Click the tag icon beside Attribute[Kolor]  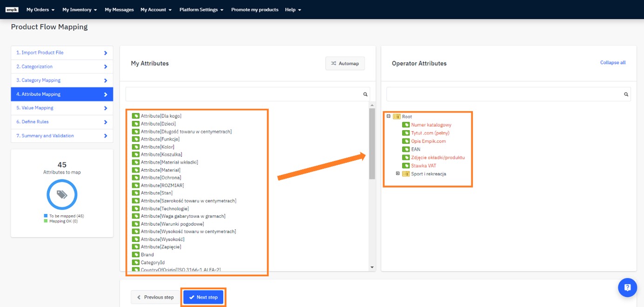coord(136,147)
